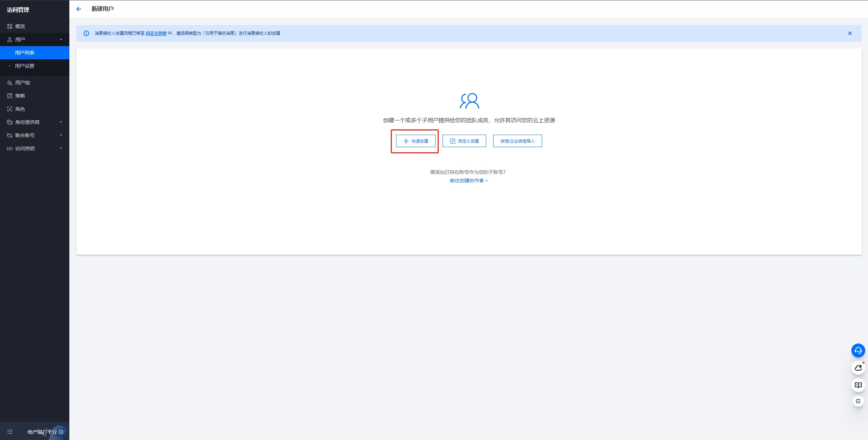
Task: Click the 微信/企业微信导入 button
Action: 517,141
